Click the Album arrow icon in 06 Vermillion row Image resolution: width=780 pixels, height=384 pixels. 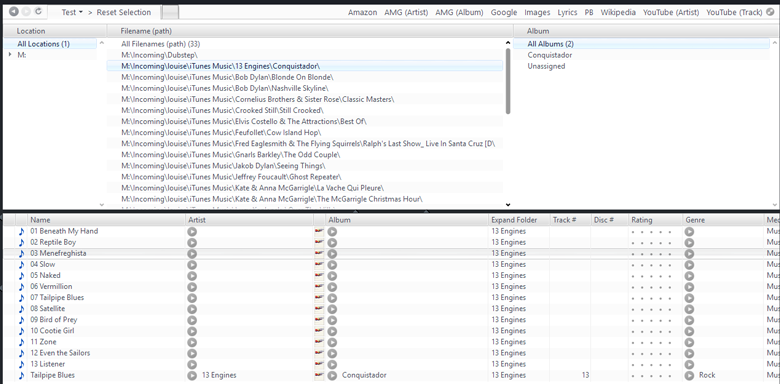[332, 287]
